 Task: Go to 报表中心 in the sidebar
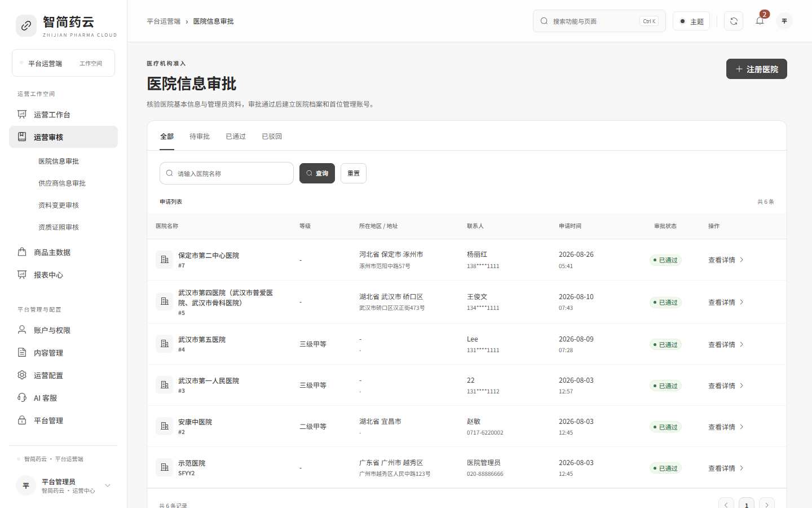pos(63,275)
